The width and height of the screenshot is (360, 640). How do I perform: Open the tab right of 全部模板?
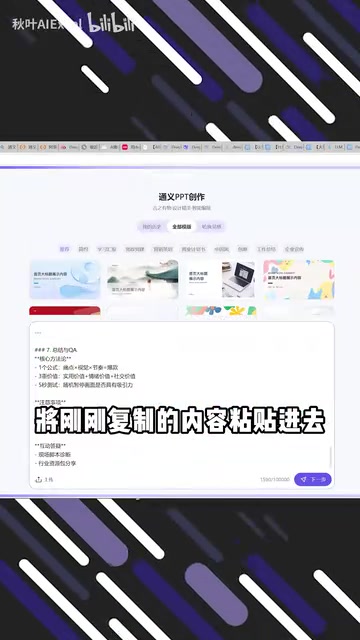click(211, 227)
